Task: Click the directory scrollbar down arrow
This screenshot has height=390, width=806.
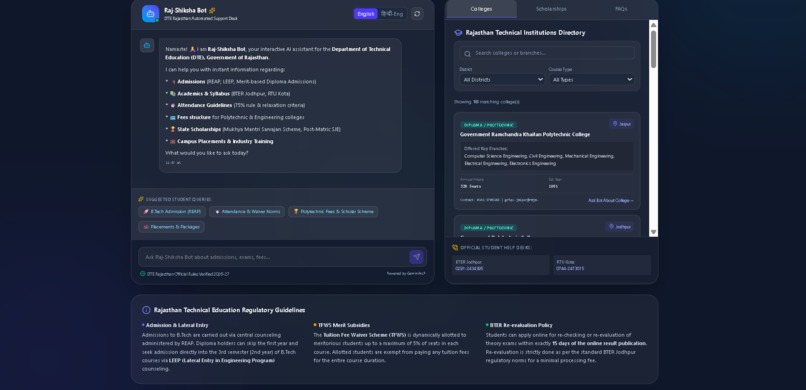Action: click(x=653, y=232)
